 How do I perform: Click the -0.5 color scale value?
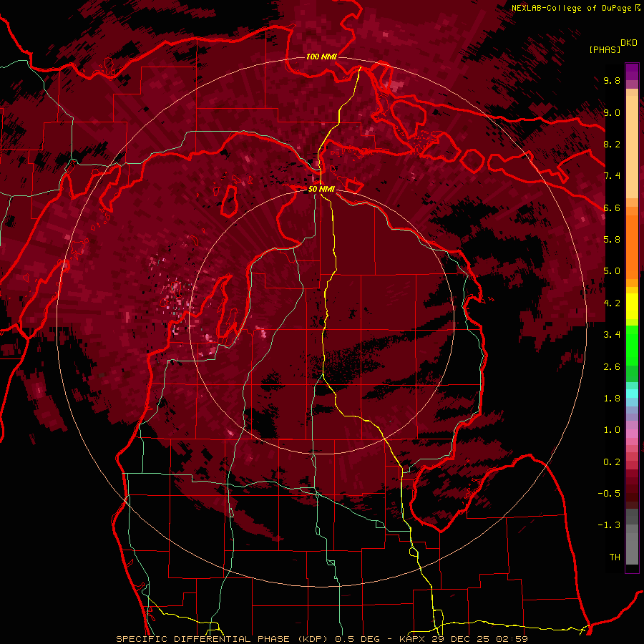click(x=609, y=494)
